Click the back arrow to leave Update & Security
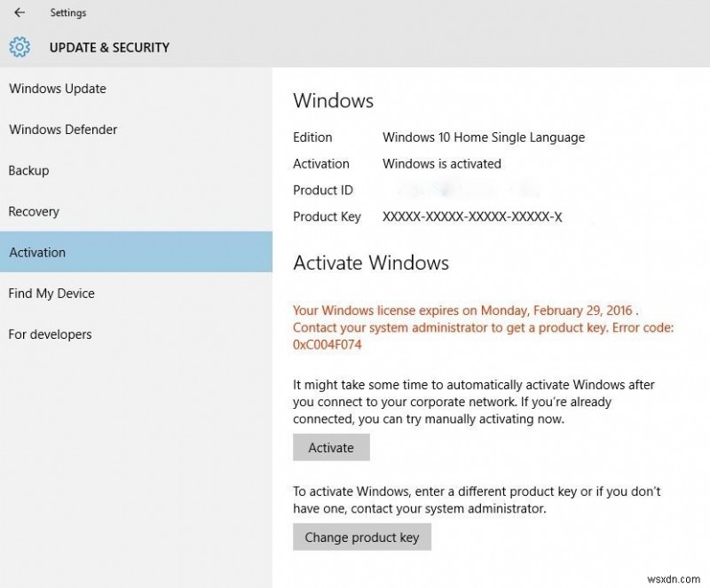The image size is (710, 588). point(17,12)
